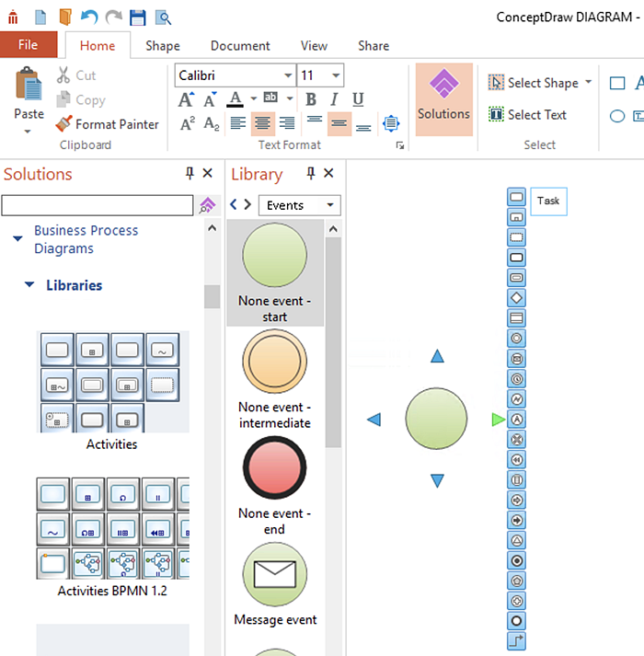644x656 pixels.
Task: Click the Paste clipboard icon
Action: click(x=29, y=84)
